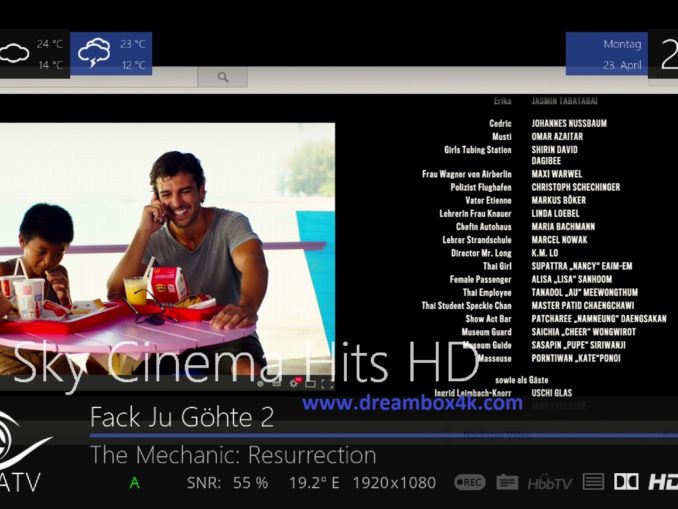Viewport: 678px width, 509px height.
Task: Click credit name MARCEL NOWAK
Action: pyautogui.click(x=560, y=240)
